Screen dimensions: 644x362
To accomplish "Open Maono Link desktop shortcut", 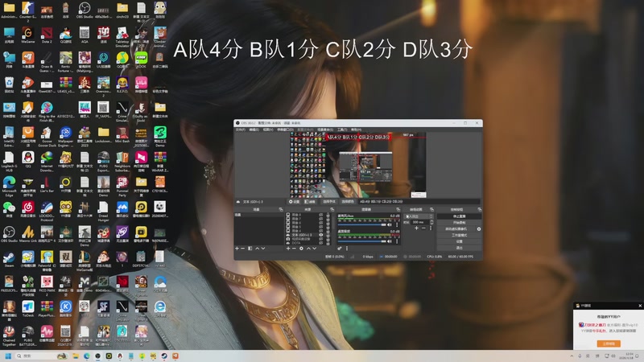I will tap(28, 235).
